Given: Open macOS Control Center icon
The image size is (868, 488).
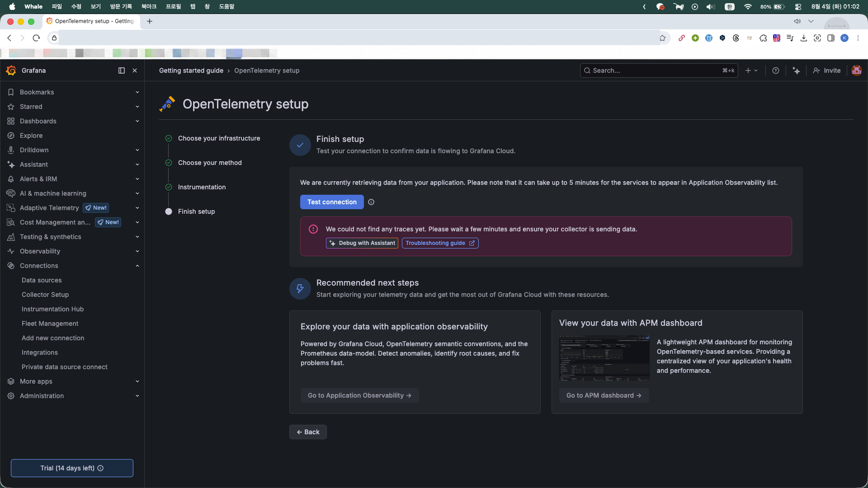Looking at the screenshot, I should (x=798, y=7).
